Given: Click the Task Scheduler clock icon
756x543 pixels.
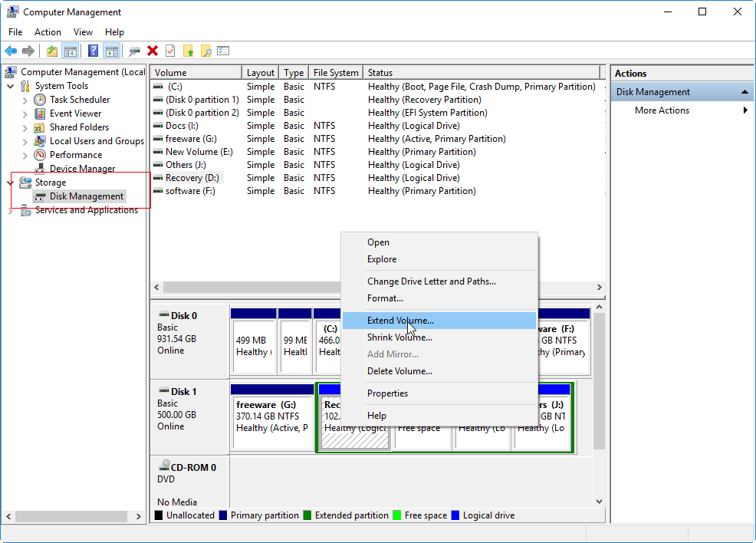Looking at the screenshot, I should pyautogui.click(x=41, y=100).
